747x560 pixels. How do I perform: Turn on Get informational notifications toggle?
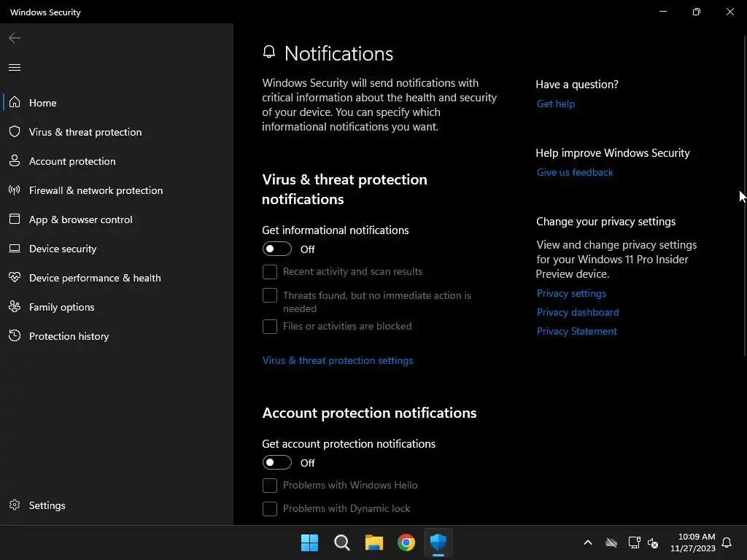[x=276, y=249]
